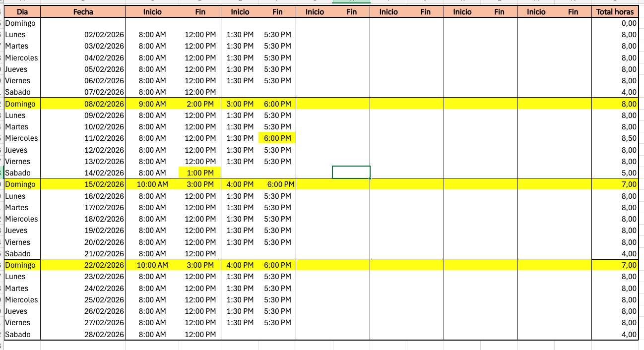
Task: Select 4:00 PM in the 15/02/2026 row
Action: pyautogui.click(x=240, y=184)
